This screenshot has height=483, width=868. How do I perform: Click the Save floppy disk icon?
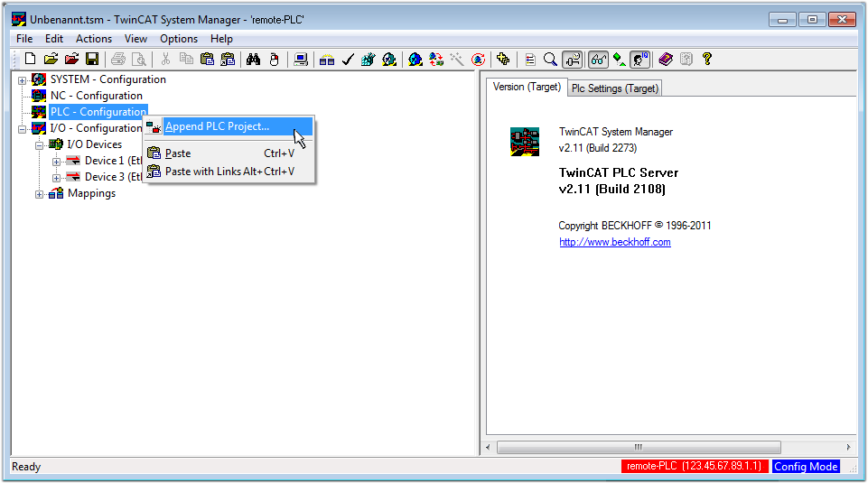pos(92,60)
